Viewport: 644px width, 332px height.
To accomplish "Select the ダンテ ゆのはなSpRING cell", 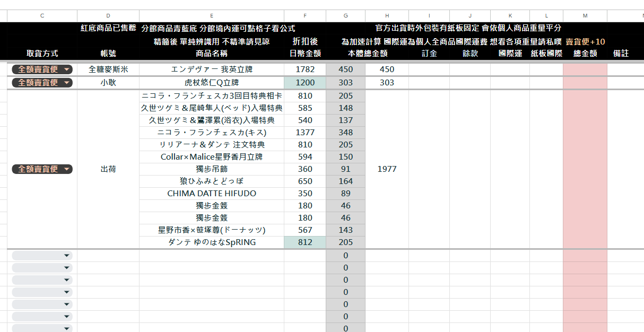I will tap(212, 242).
